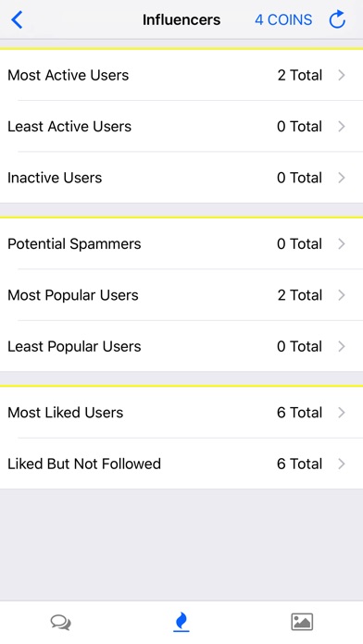This screenshot has width=363, height=644.
Task: Open the Most Liked Users row
Action: tap(181, 413)
